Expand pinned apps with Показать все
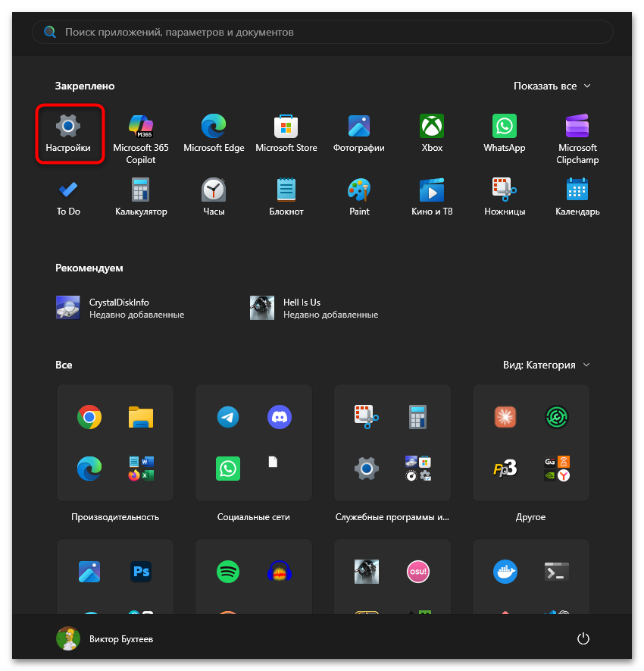This screenshot has height=671, width=644. click(x=552, y=86)
